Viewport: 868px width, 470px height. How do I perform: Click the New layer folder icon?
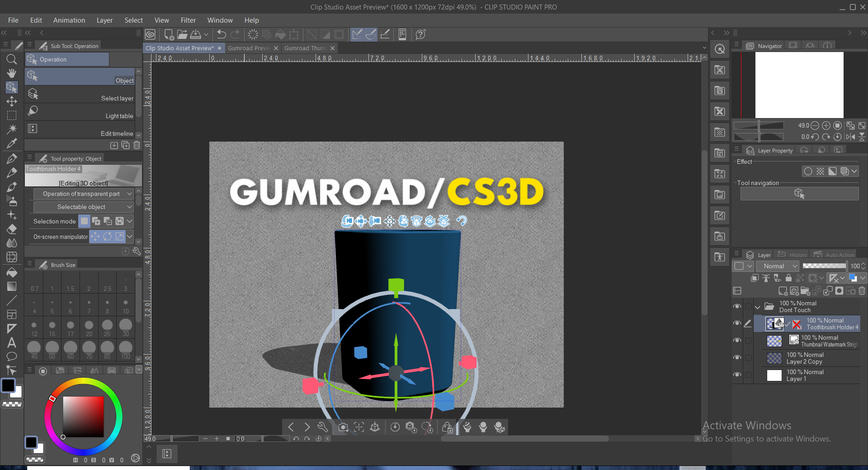pos(805,291)
